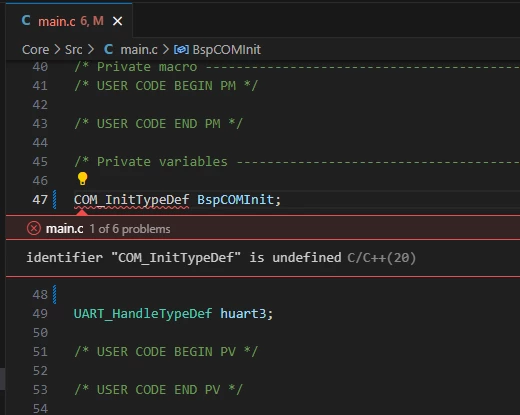
Task: Click the underlined COM_InitTypeDef type on line 47
Action: 131,200
